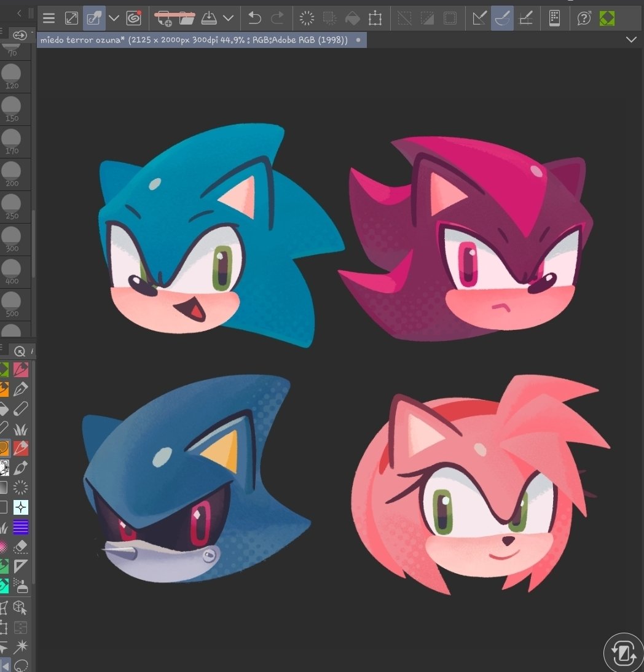
Task: Click the green Clip Studio Assets icon
Action: click(607, 18)
